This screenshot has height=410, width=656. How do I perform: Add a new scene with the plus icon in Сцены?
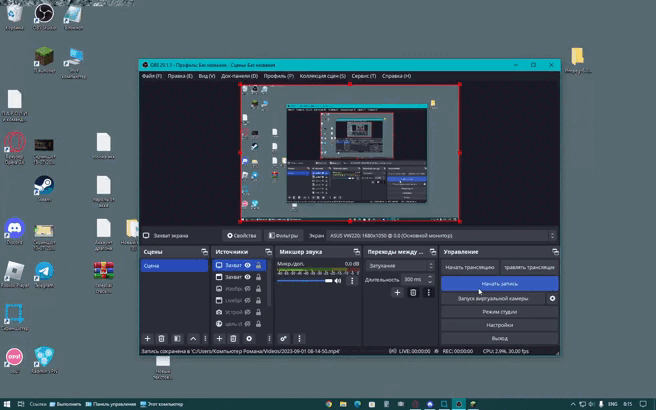(147, 338)
